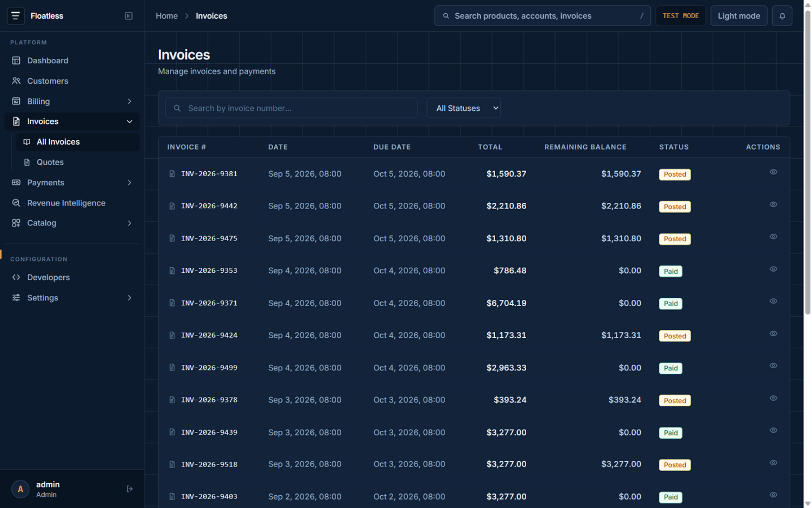Expand the Payments submenu chevron
The image size is (812, 508).
click(x=129, y=182)
